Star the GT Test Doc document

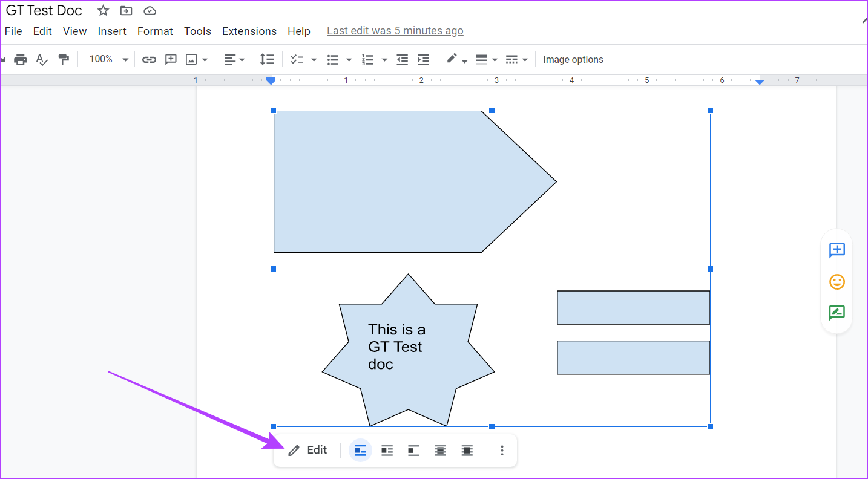[x=103, y=11]
